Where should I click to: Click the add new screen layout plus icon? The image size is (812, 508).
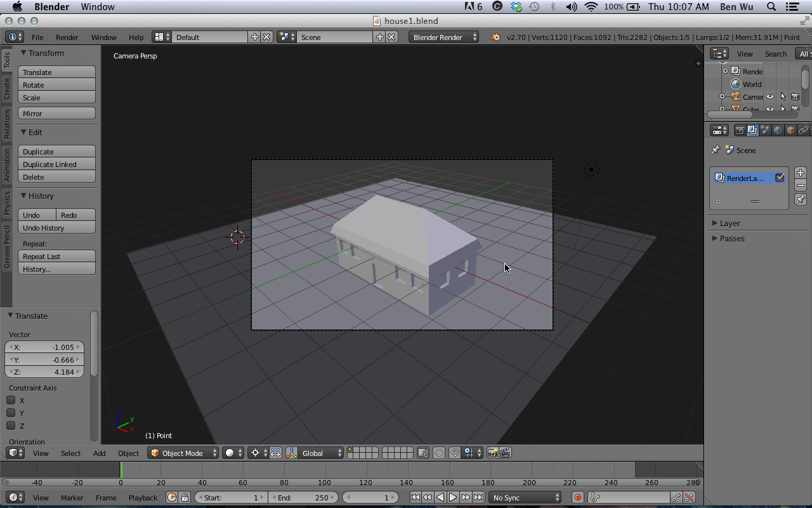255,37
